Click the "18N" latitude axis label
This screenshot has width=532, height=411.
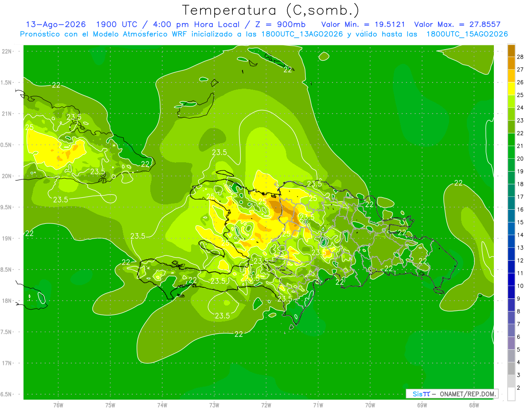click(7, 301)
